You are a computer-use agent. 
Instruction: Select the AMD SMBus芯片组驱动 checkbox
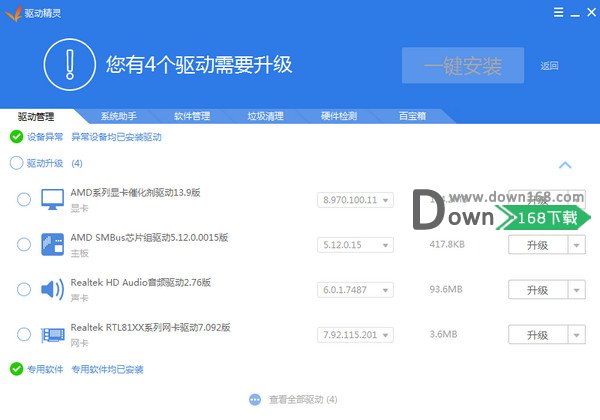tap(24, 244)
